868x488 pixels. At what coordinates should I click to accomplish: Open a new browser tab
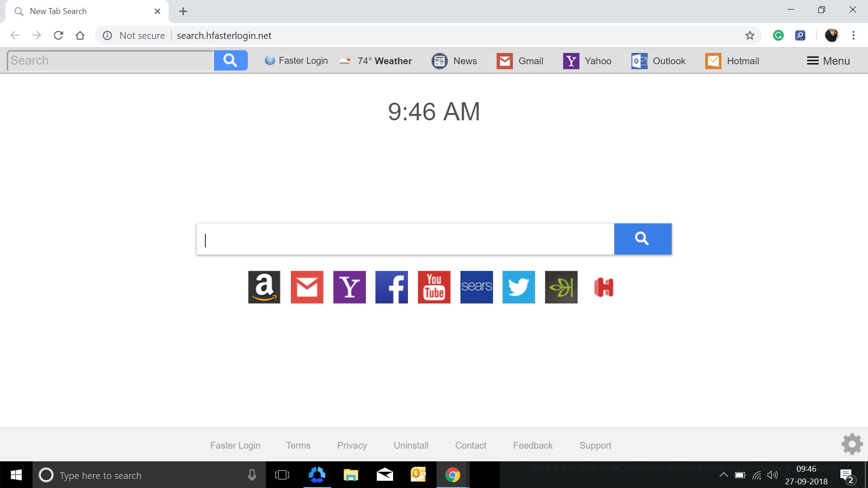tap(183, 11)
